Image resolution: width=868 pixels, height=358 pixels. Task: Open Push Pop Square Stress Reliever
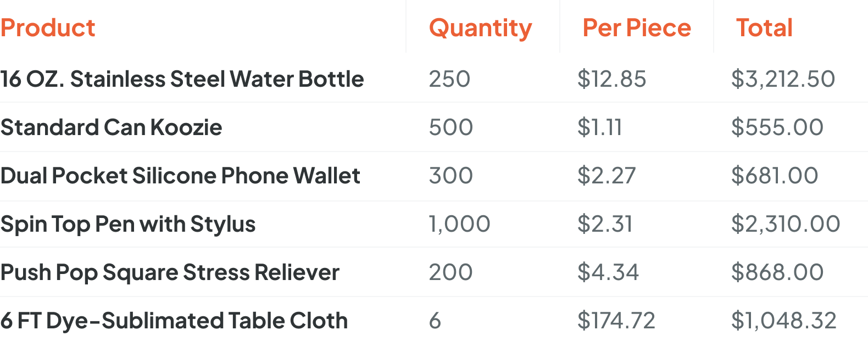pos(170,272)
